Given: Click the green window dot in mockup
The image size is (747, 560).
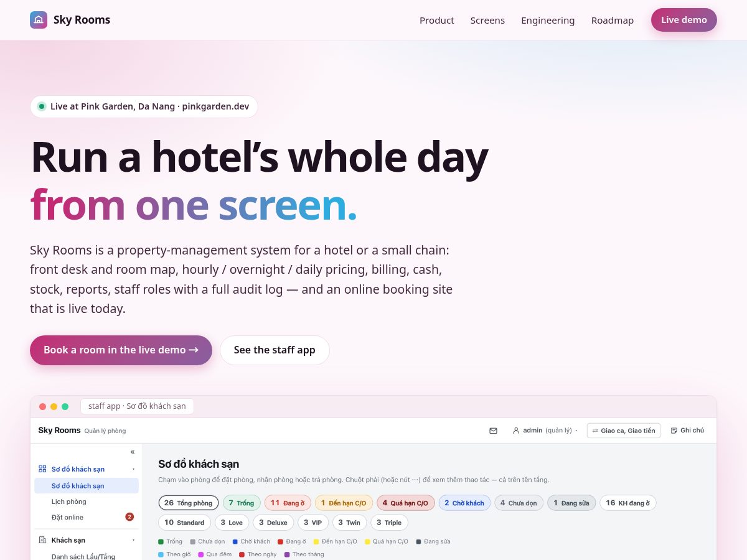Looking at the screenshot, I should point(65,406).
